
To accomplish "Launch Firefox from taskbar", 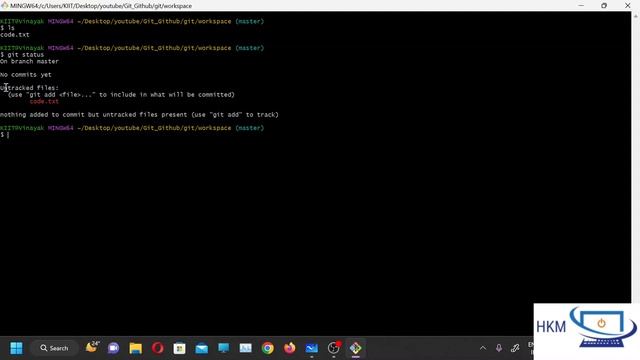I will (290, 348).
